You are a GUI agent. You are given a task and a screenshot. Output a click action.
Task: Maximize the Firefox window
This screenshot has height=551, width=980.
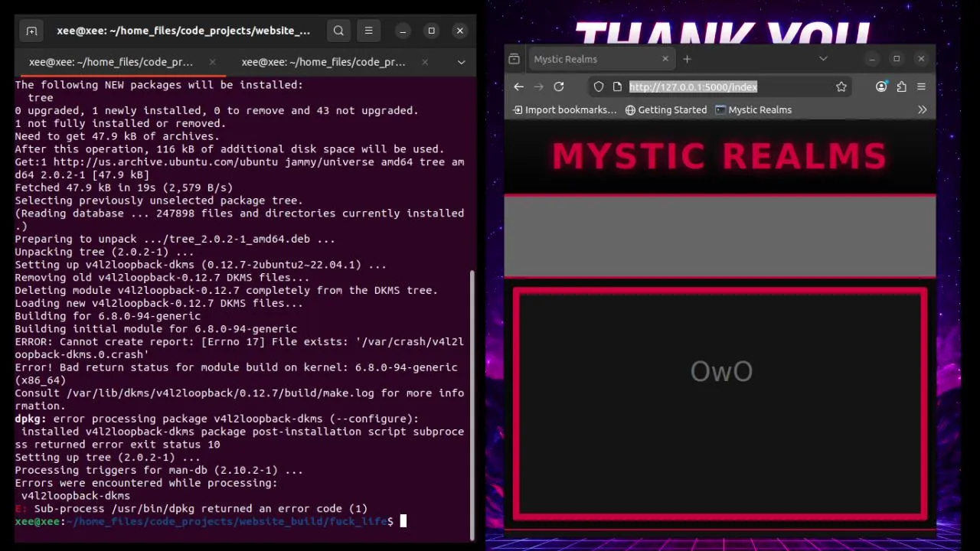click(x=897, y=59)
